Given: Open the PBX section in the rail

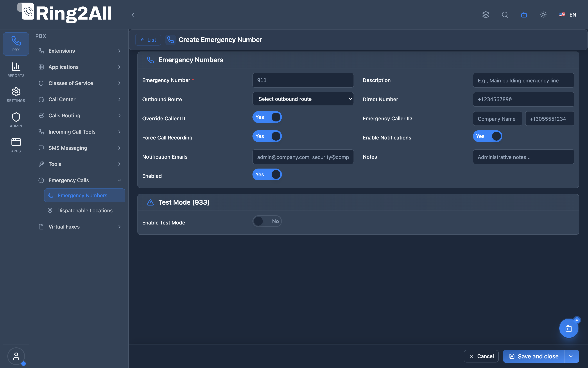Looking at the screenshot, I should click(x=16, y=44).
